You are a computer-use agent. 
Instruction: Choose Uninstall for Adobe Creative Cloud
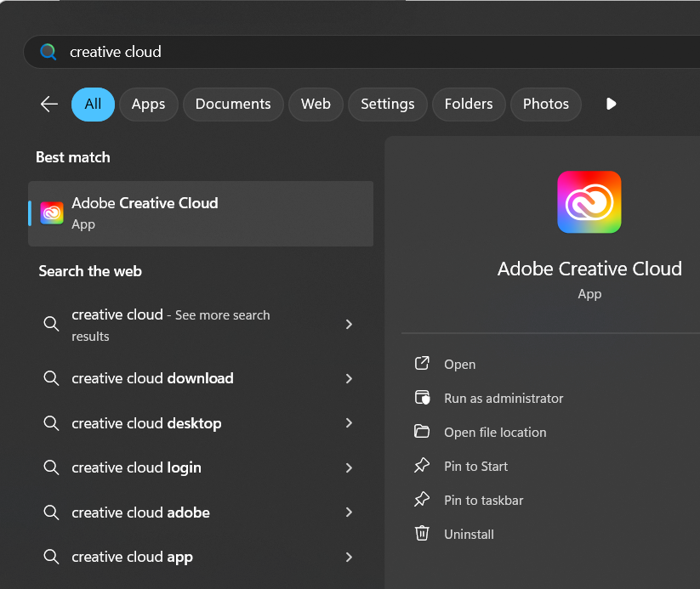pos(469,534)
